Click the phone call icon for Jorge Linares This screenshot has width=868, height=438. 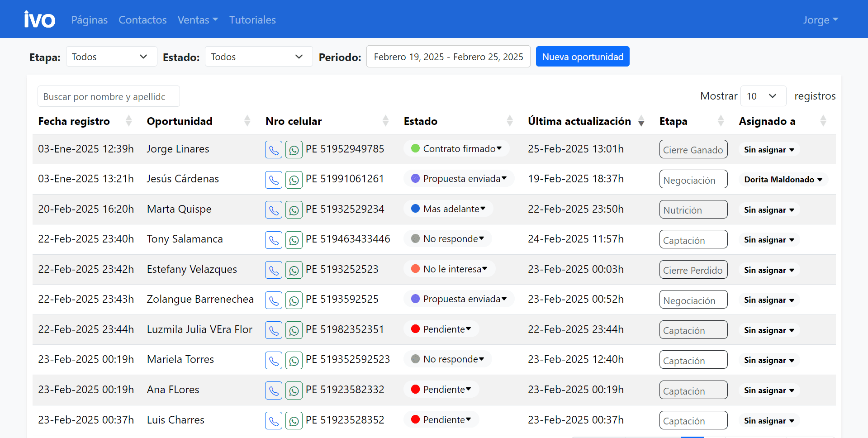coord(274,150)
